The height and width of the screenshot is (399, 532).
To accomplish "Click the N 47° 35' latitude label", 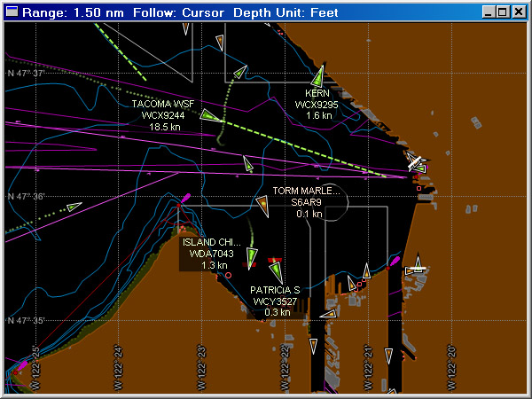I will [x=26, y=321].
